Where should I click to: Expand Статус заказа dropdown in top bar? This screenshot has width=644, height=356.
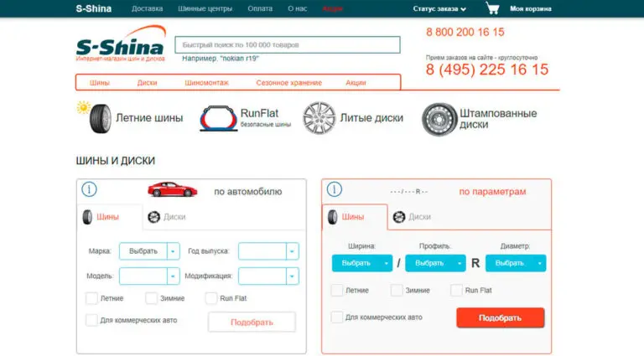tap(439, 8)
